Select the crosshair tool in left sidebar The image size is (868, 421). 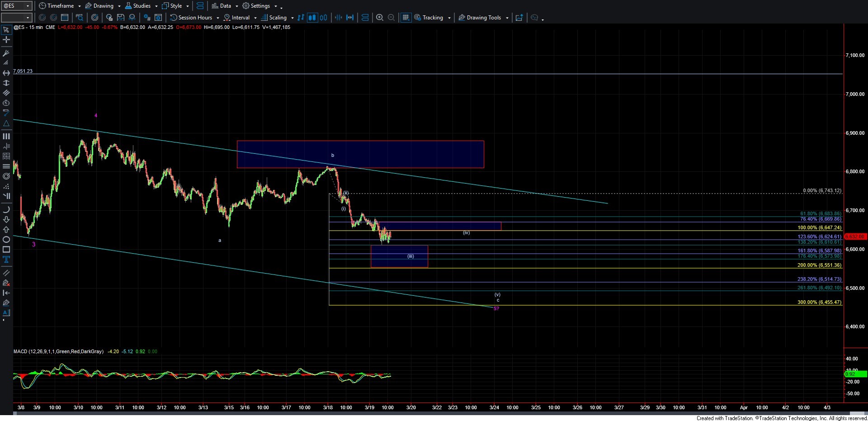tap(6, 40)
